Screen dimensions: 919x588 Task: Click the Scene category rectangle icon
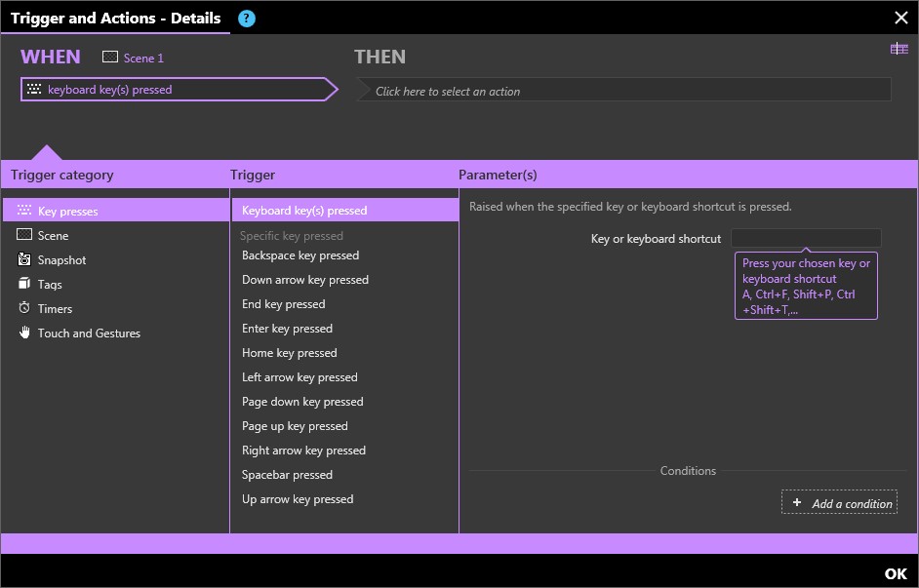click(24, 235)
